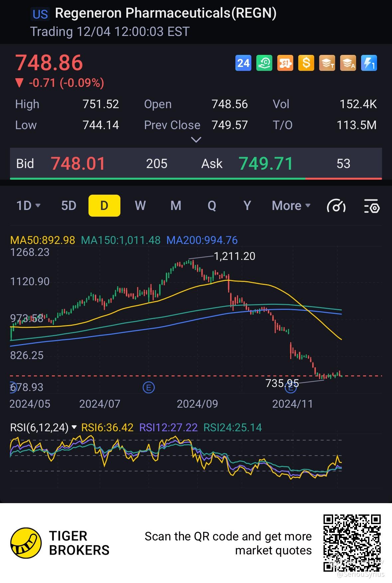The image size is (392, 583).
Task: Tap the bid/ask ratio bar
Action: pos(196,179)
